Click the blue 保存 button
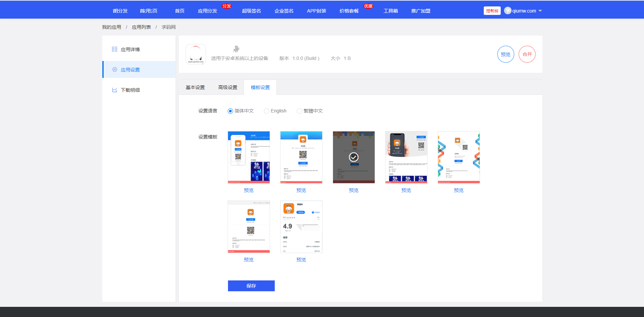The height and width of the screenshot is (317, 644). tap(251, 286)
